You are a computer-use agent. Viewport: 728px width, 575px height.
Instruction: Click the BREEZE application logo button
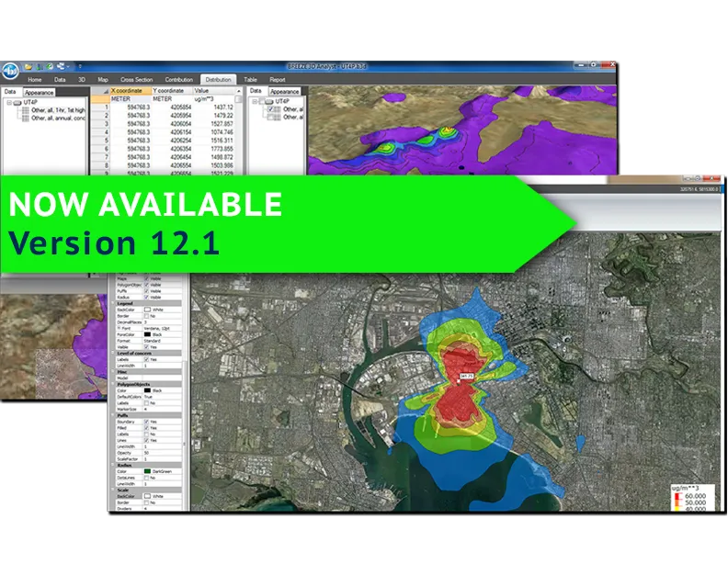point(11,70)
